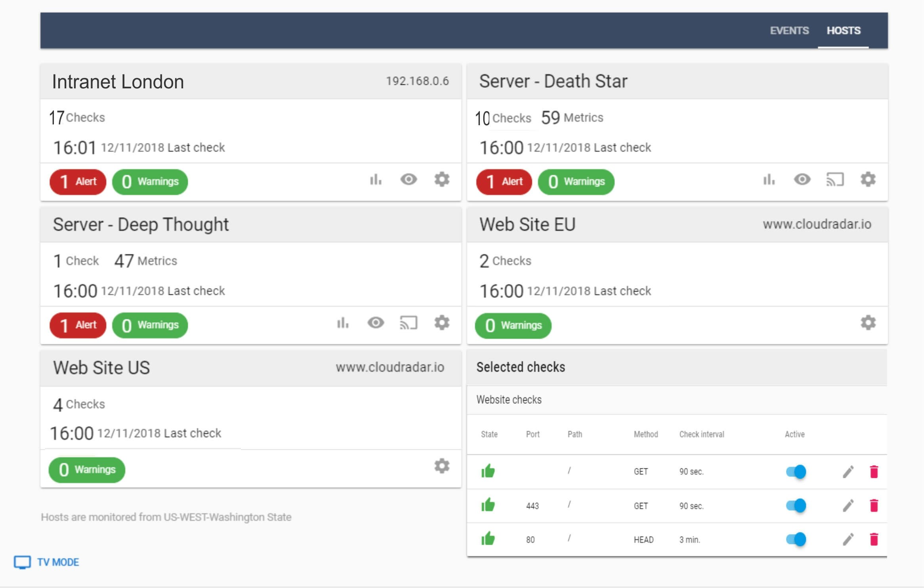The height and width of the screenshot is (588, 924).
Task: Open bar chart for Intranet London
Action: 375,180
